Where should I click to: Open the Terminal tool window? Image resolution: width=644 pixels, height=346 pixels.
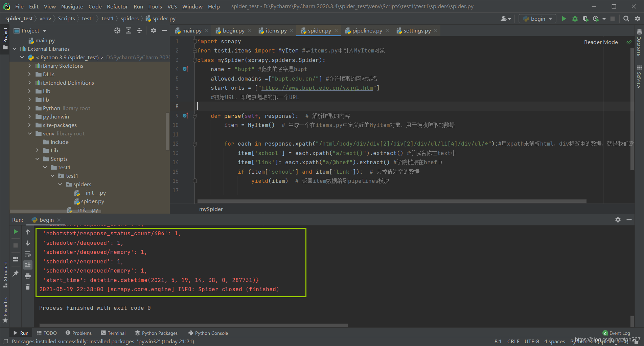pos(113,333)
